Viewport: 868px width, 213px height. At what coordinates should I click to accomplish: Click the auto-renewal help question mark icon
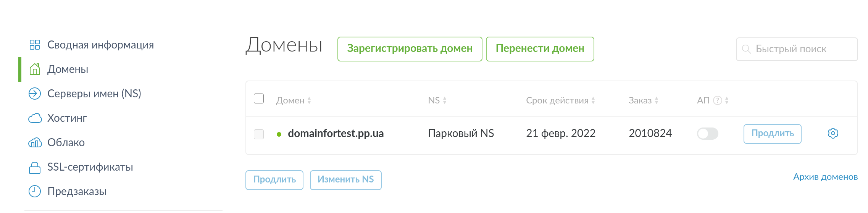pos(718,100)
